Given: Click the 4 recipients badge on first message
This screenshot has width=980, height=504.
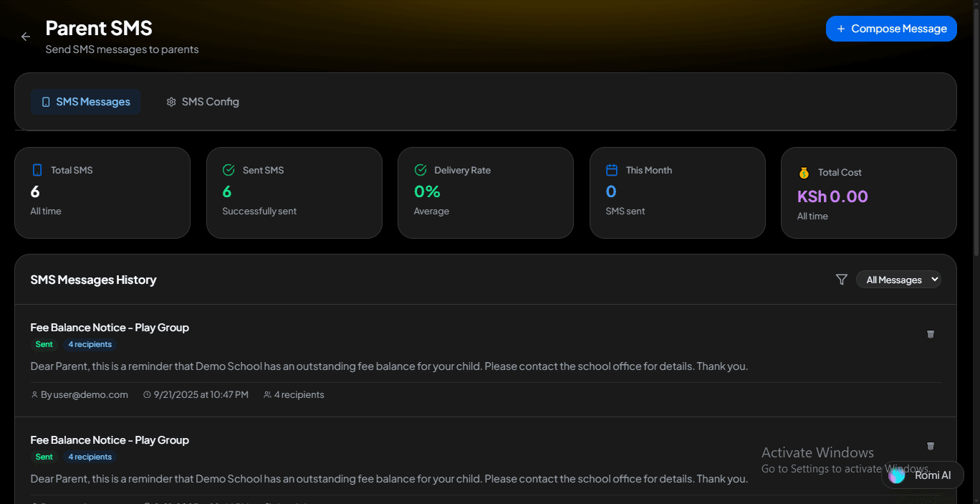Looking at the screenshot, I should 90,345.
